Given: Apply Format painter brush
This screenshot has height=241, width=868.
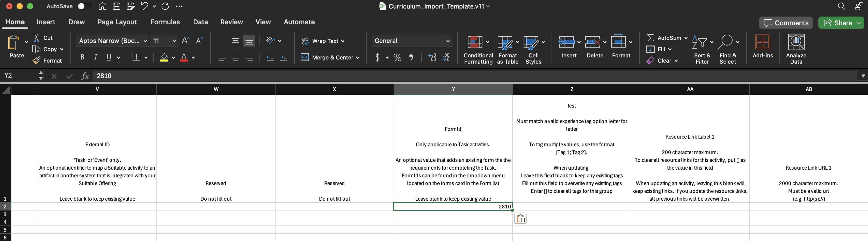Looking at the screenshot, I should pos(47,61).
